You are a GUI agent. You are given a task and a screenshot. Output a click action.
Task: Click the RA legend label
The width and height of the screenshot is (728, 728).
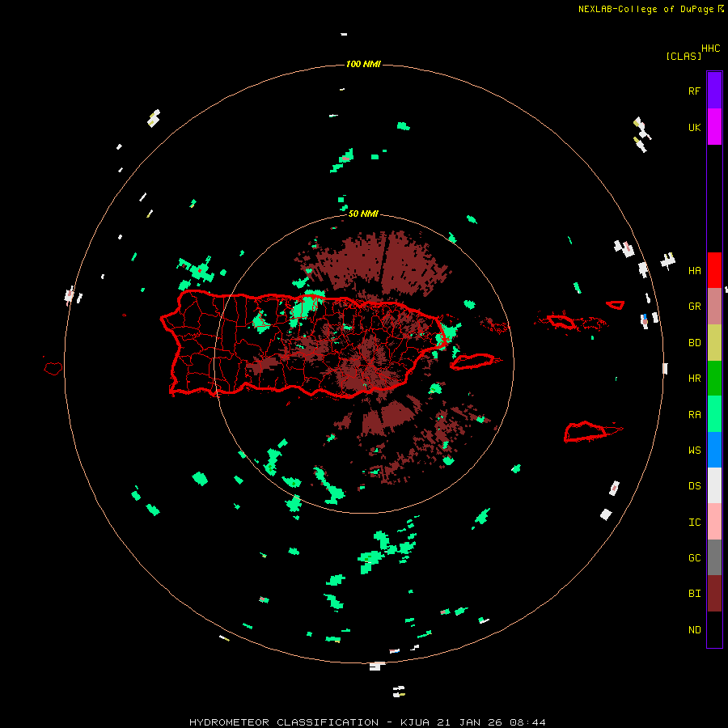[x=694, y=415]
